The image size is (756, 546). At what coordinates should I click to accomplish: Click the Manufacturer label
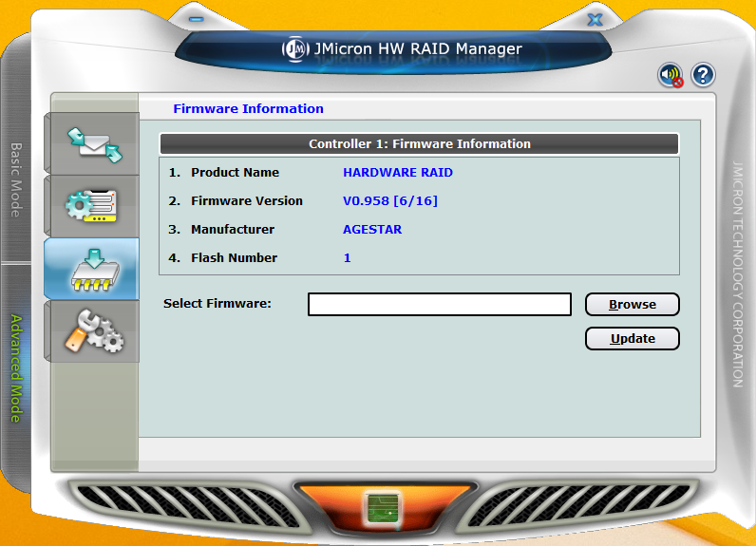pos(233,230)
